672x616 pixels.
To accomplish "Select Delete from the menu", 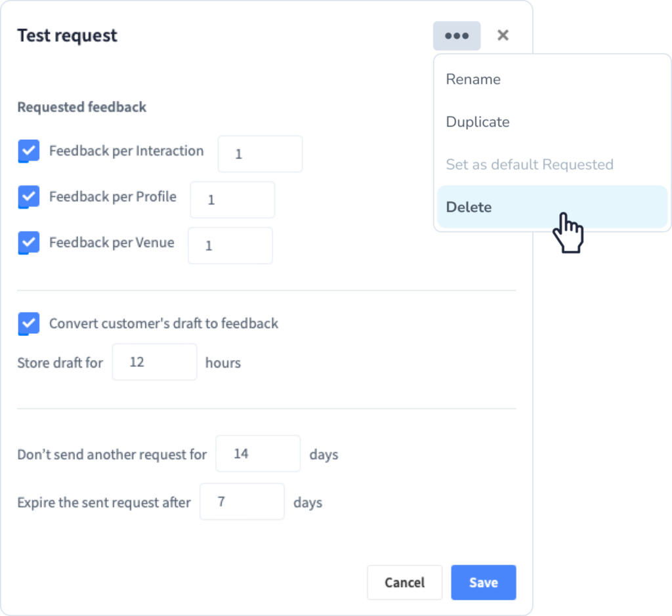I will 553,207.
